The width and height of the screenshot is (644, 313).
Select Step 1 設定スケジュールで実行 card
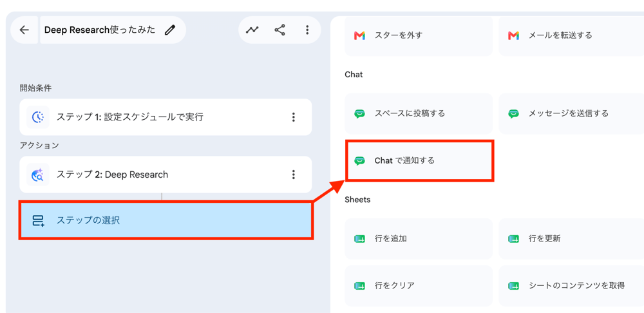click(166, 117)
